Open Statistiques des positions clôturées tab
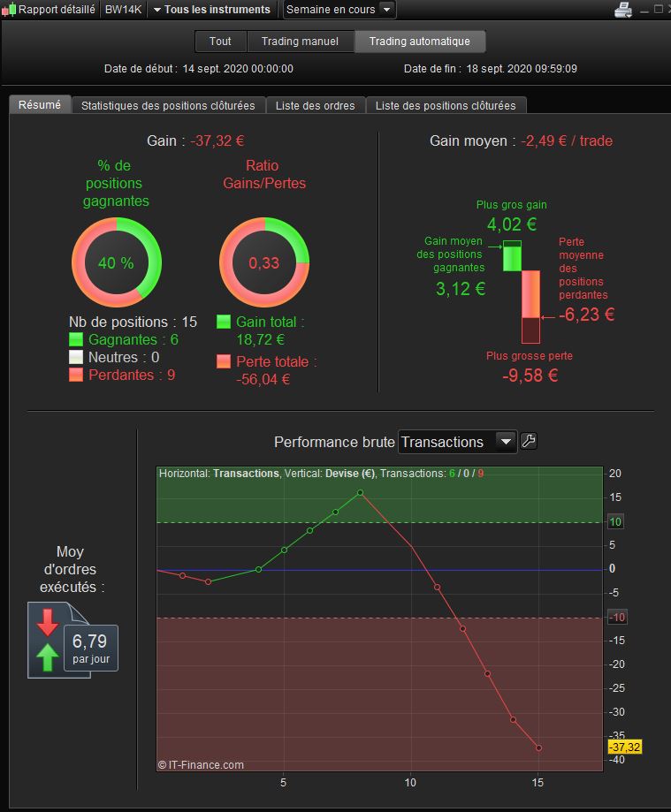 tap(168, 106)
